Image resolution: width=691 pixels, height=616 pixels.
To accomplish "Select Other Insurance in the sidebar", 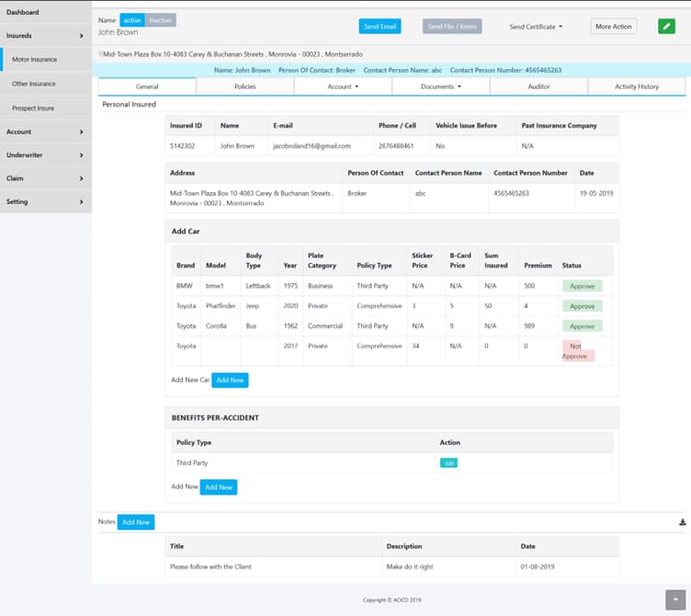I will click(x=46, y=84).
